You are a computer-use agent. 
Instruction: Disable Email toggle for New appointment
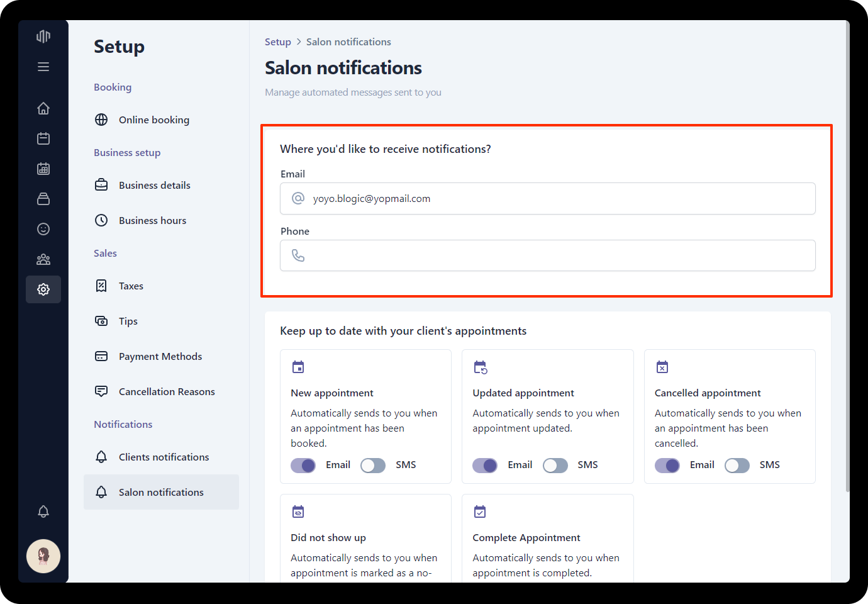pyautogui.click(x=303, y=465)
